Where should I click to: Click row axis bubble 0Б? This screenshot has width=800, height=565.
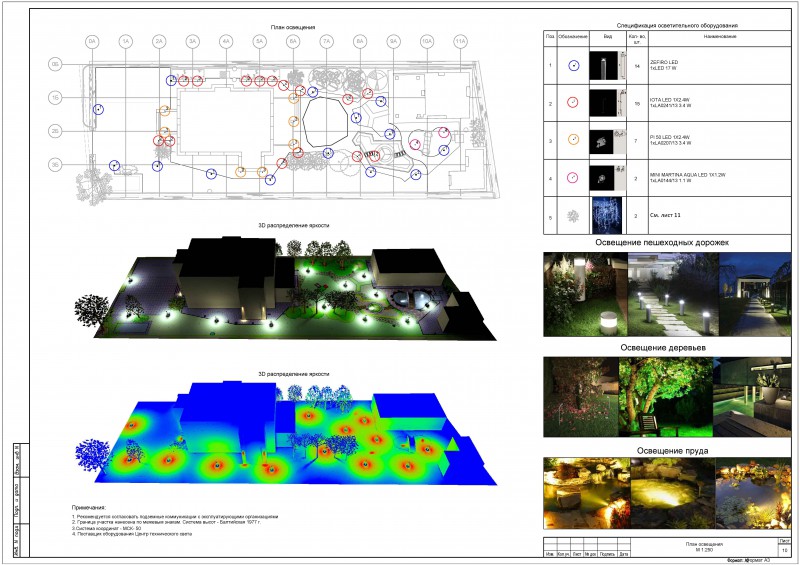pos(55,64)
